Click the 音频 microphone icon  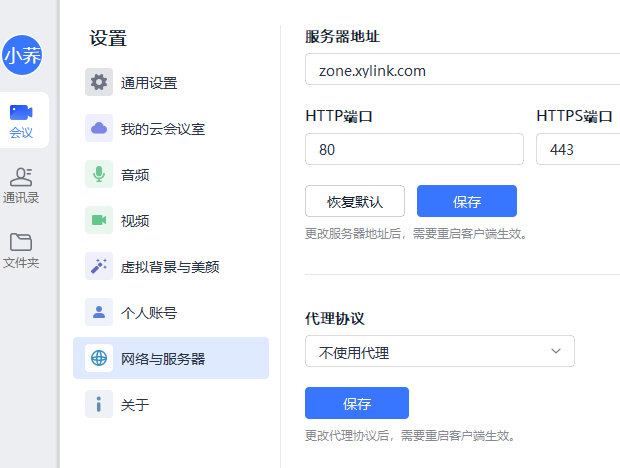coord(99,174)
